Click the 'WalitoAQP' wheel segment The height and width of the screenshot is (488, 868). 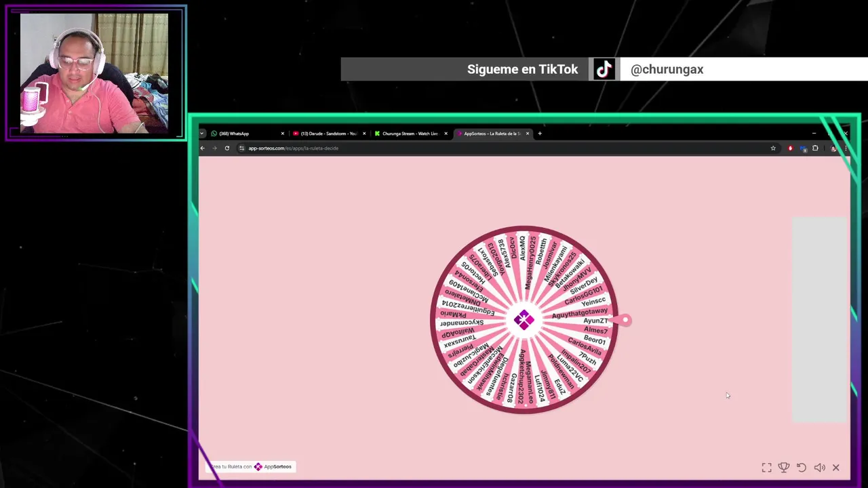(x=458, y=333)
